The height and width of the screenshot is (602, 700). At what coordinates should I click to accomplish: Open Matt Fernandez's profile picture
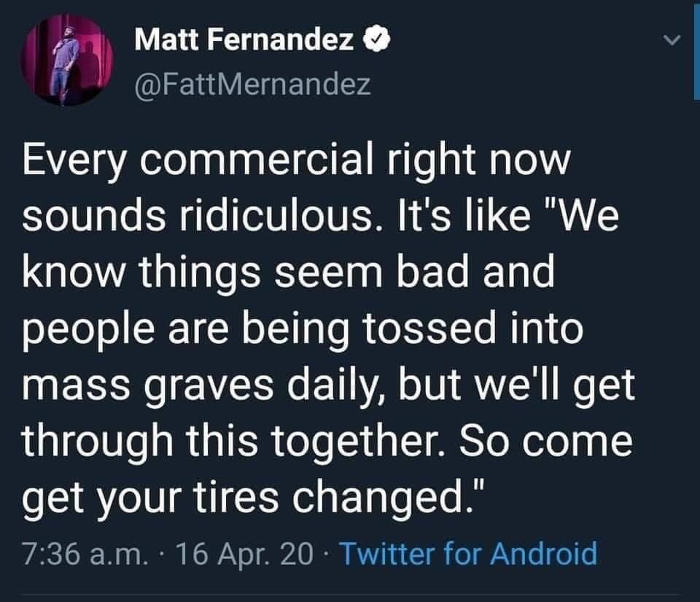tap(66, 60)
